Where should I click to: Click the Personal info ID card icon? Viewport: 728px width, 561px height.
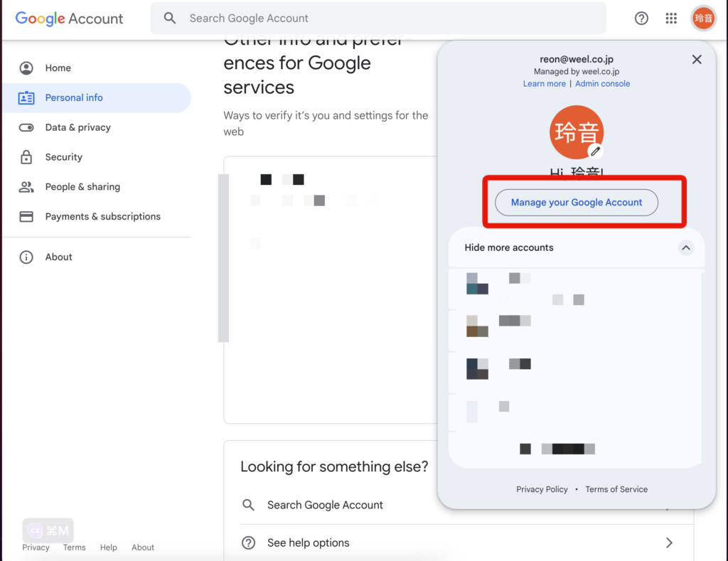(x=26, y=97)
